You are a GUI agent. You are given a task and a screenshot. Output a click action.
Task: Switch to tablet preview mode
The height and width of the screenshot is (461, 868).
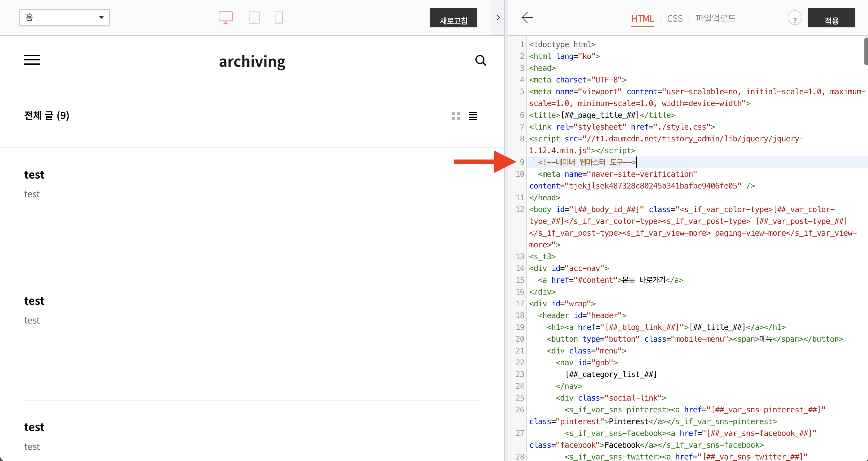pyautogui.click(x=254, y=18)
